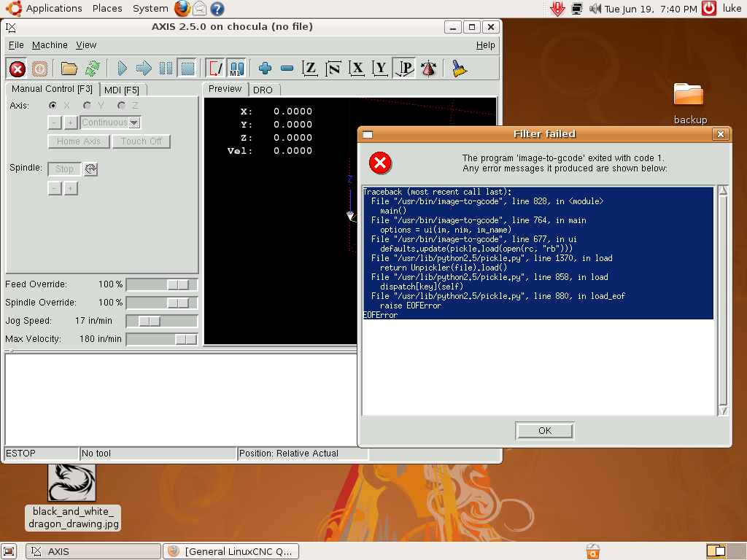Select the X view icon
The height and width of the screenshot is (560, 747).
pyautogui.click(x=356, y=69)
